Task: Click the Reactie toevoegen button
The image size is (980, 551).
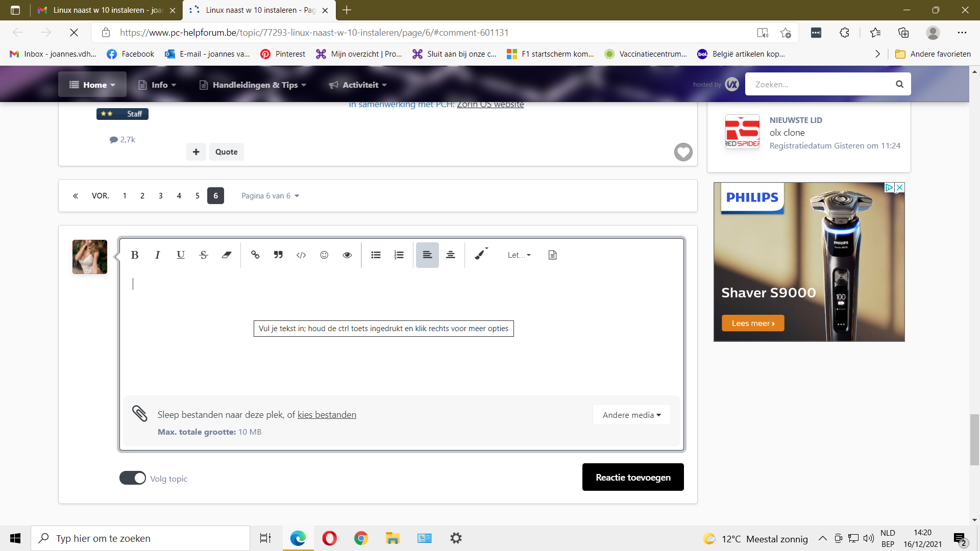Action: [633, 478]
